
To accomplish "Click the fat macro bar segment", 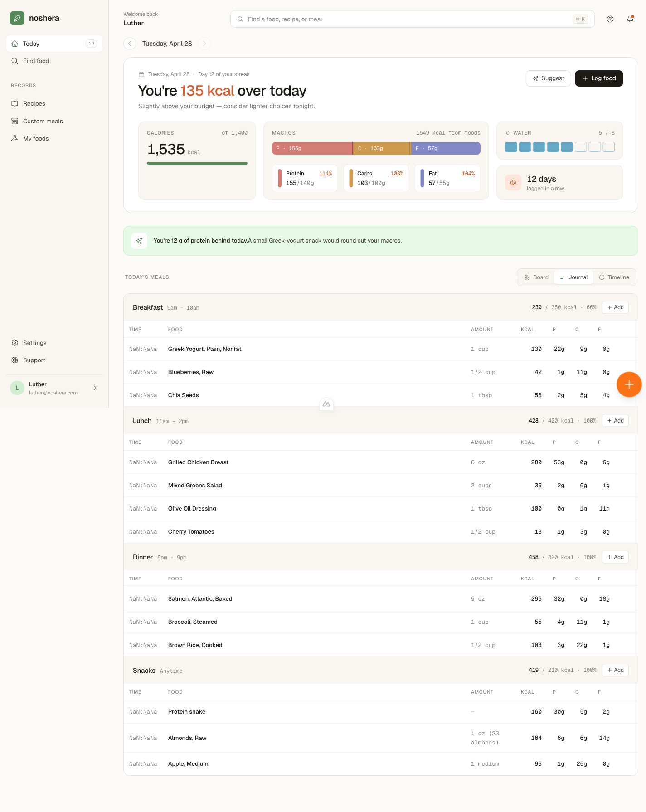I will click(446, 148).
